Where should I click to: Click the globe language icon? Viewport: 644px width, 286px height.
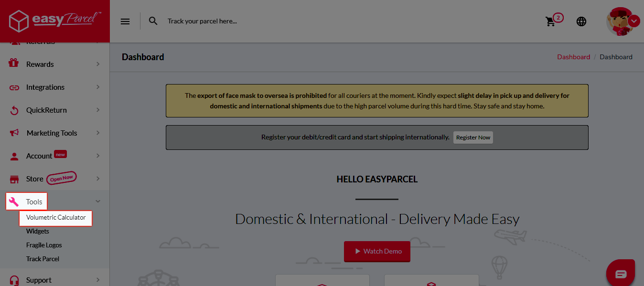tap(581, 21)
